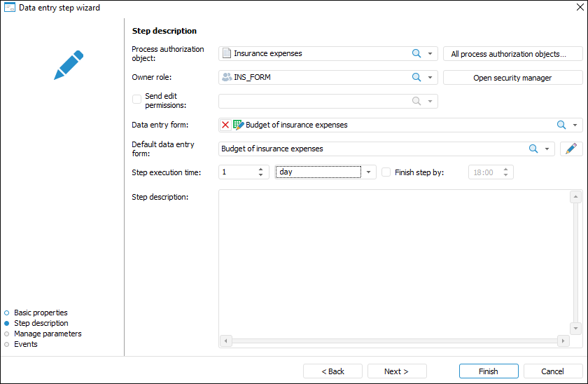The height and width of the screenshot is (384, 588).
Task: Switch to Manage parameters page
Action: pyautogui.click(x=48, y=334)
